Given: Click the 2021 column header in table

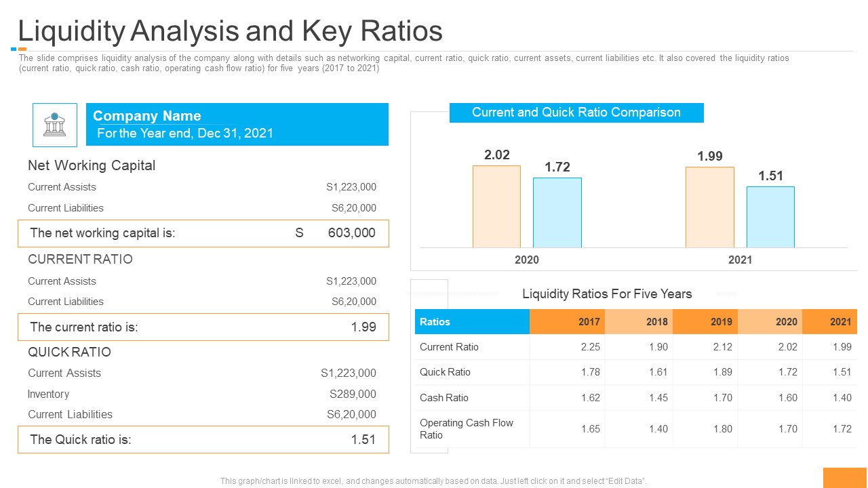Looking at the screenshot, I should [829, 322].
